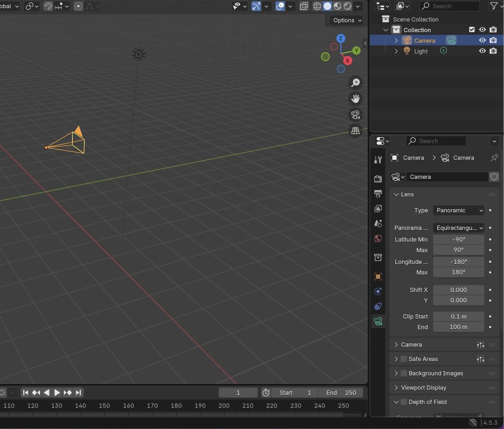Expand the Viewport Display panel
The height and width of the screenshot is (429, 504).
[x=423, y=388]
